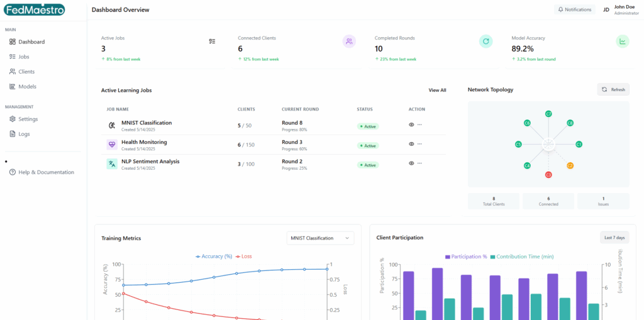Click the MNIST Classification job icon
This screenshot has width=644, height=320.
coord(112,126)
